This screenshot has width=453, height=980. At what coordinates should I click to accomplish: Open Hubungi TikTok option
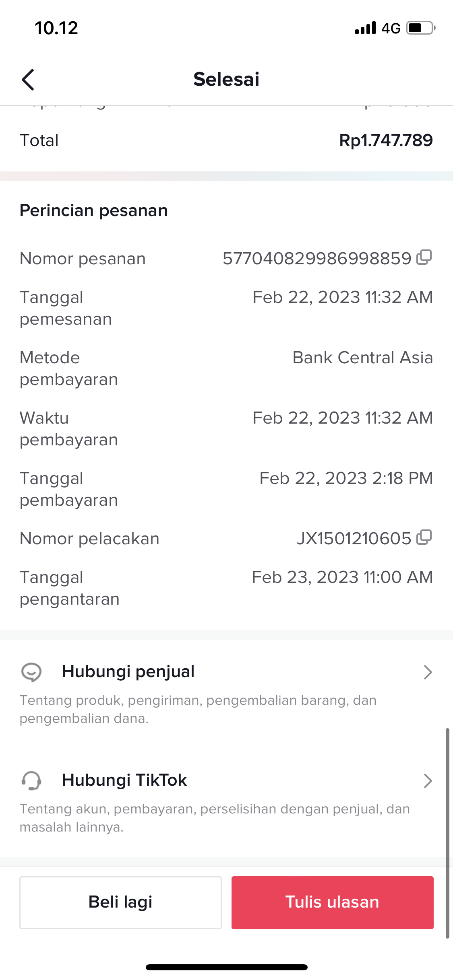[x=124, y=780]
